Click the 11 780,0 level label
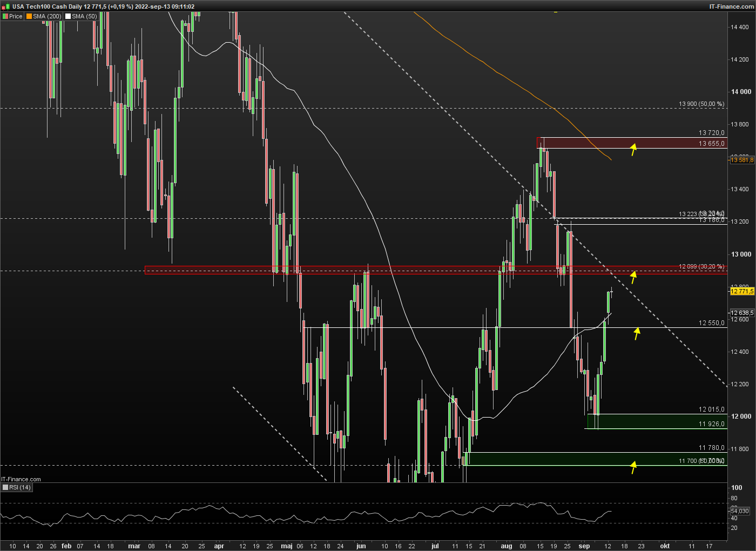The height and width of the screenshot is (551, 756). tap(712, 448)
